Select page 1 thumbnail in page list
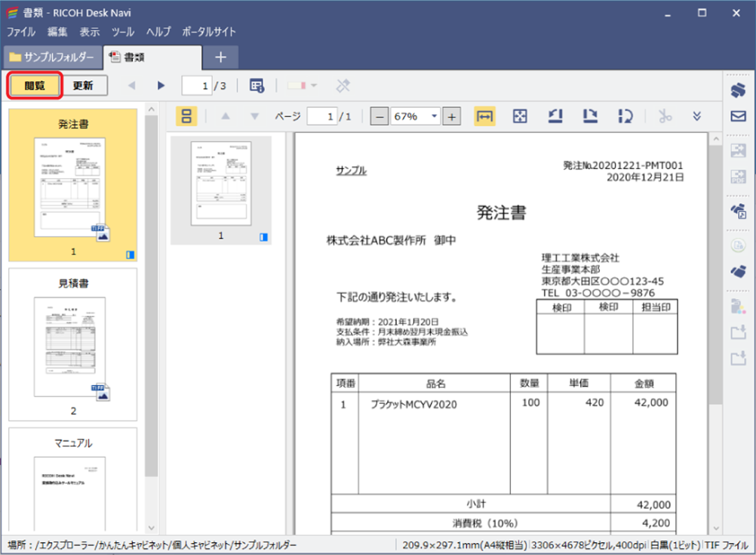 (x=221, y=190)
